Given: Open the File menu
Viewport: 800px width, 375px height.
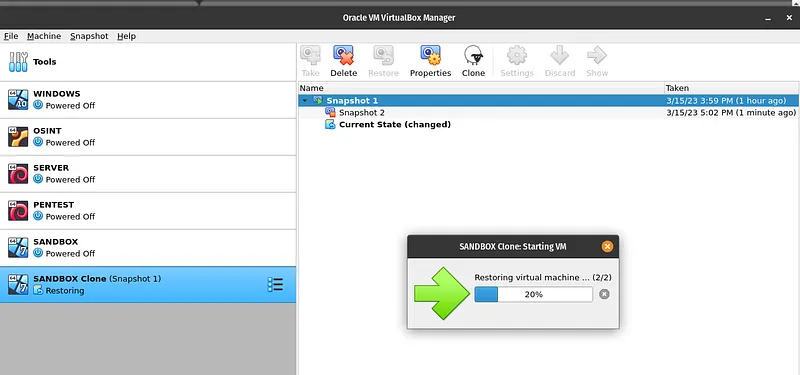Looking at the screenshot, I should click(x=11, y=36).
